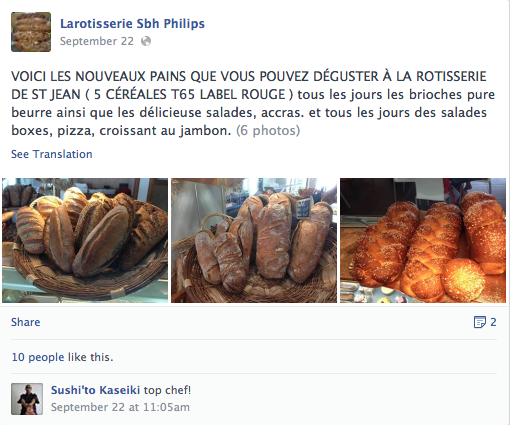Click the 'top chef!' comment text
Viewport: 510px width, 425px height.
click(167, 390)
